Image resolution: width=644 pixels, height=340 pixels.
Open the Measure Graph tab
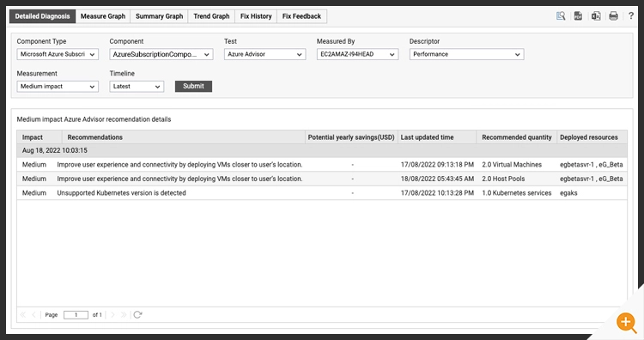tap(103, 16)
